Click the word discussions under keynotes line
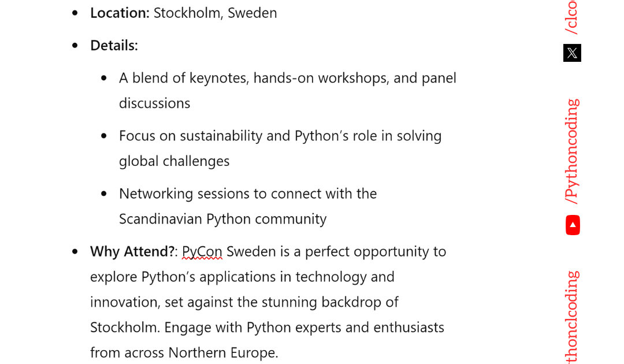This screenshot has width=624, height=364. coord(155,103)
